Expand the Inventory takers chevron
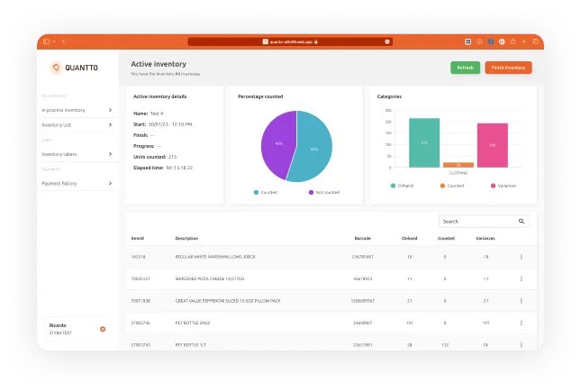 (x=110, y=154)
